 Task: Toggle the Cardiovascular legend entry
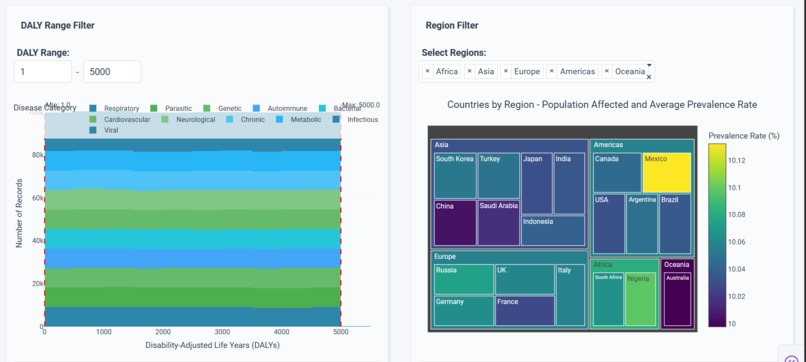pos(120,119)
